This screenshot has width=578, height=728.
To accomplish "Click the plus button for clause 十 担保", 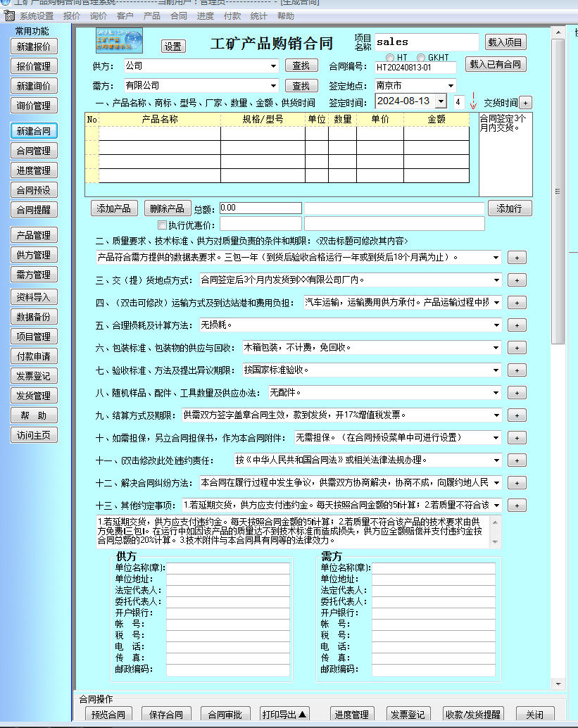I will [x=517, y=438].
